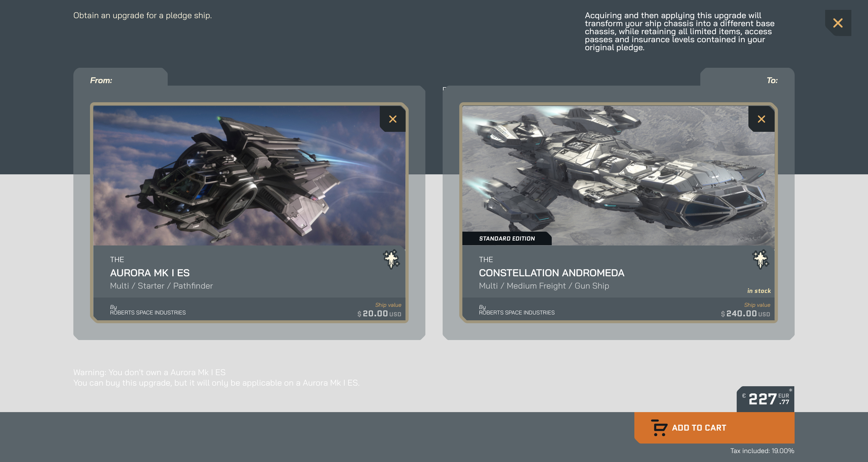This screenshot has height=462, width=868.
Task: Click the 227.77 EUR price tag
Action: (765, 399)
